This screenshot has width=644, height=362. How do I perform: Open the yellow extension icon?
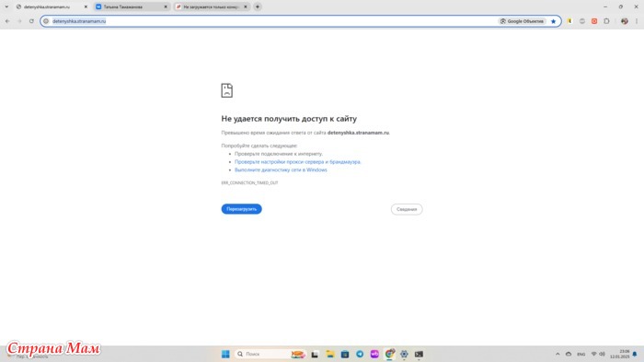click(569, 21)
